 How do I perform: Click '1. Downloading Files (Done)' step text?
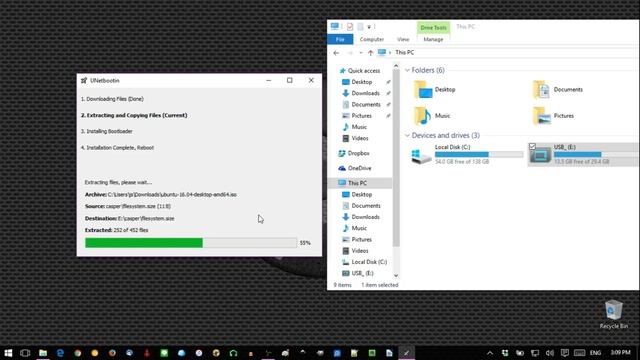(112, 99)
